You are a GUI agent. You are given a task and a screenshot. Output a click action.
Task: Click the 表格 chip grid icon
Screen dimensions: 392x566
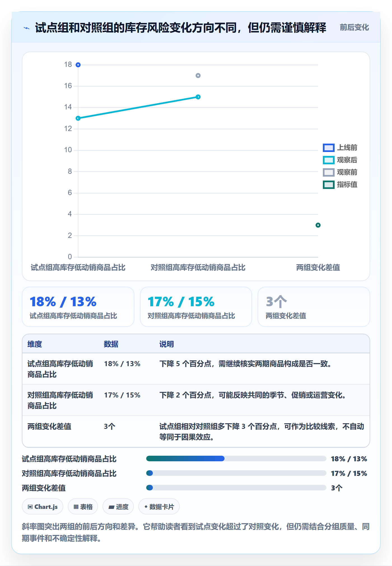tap(76, 507)
